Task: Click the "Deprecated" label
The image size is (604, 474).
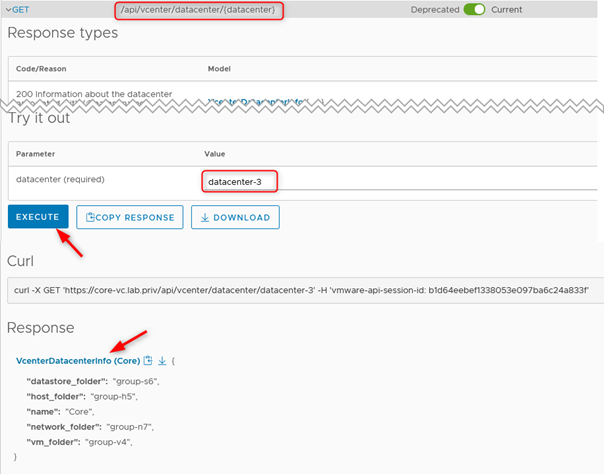Action: 435,10
